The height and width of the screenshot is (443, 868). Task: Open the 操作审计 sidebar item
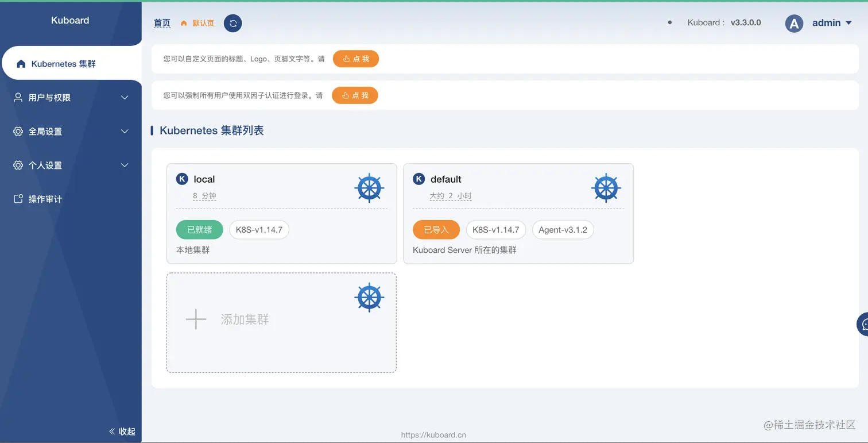click(x=71, y=199)
